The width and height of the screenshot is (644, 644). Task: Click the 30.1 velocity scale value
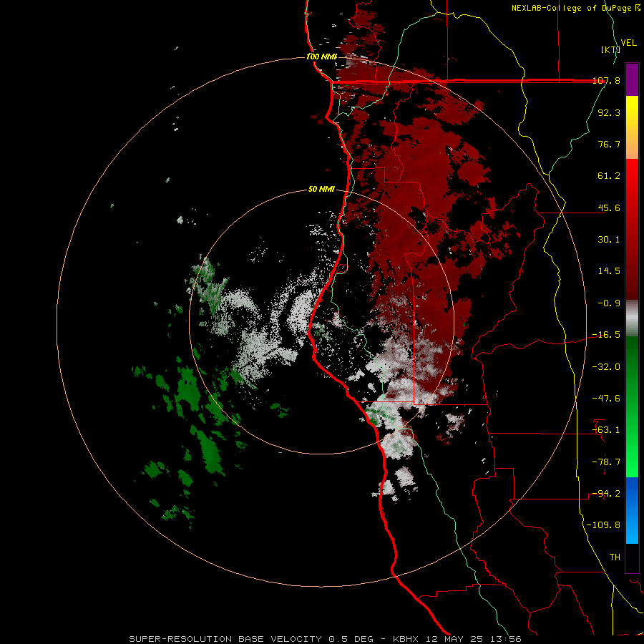(609, 240)
